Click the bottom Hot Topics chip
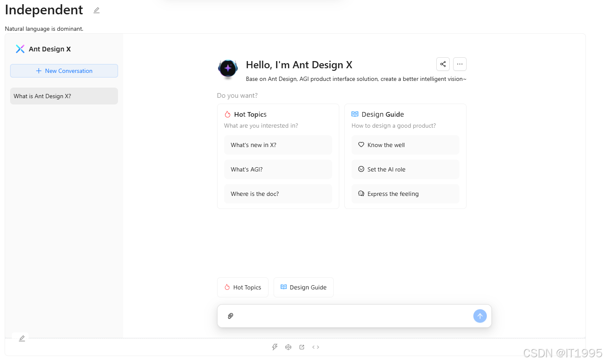 click(x=243, y=287)
